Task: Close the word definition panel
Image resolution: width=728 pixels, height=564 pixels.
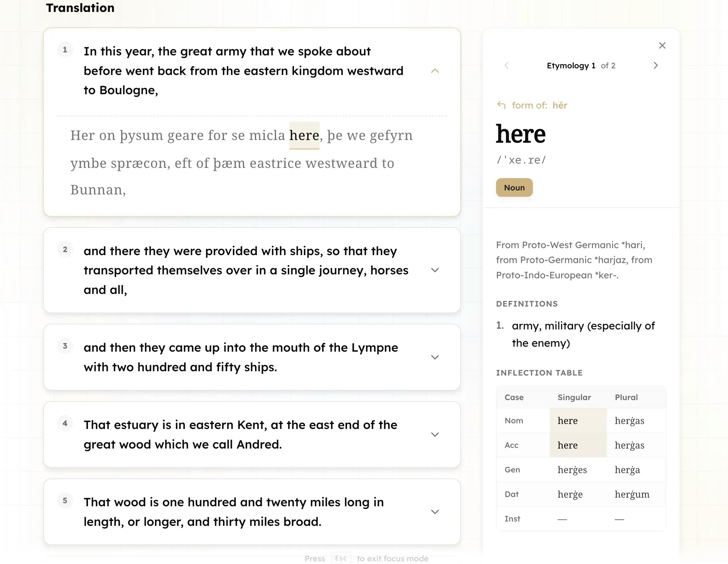Action: [x=662, y=46]
